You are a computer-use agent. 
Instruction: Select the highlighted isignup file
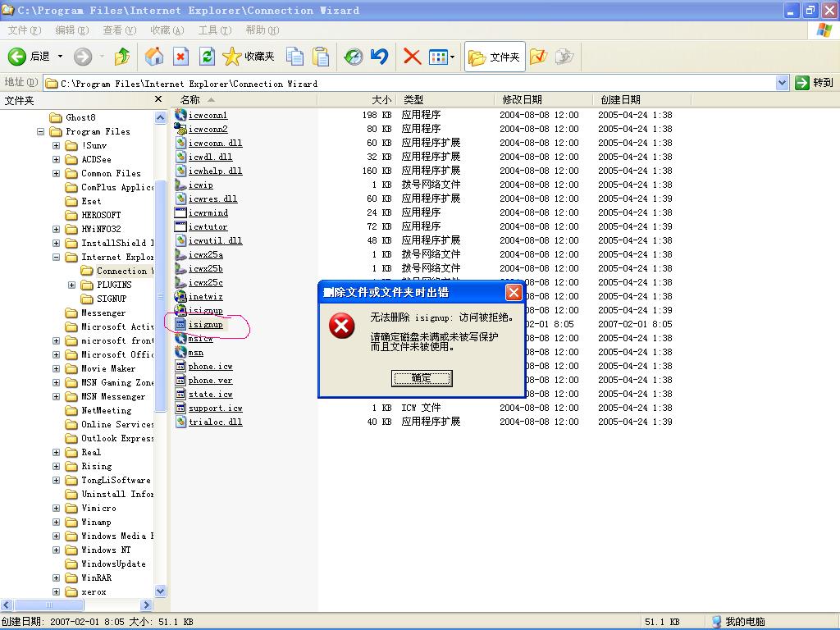click(206, 324)
